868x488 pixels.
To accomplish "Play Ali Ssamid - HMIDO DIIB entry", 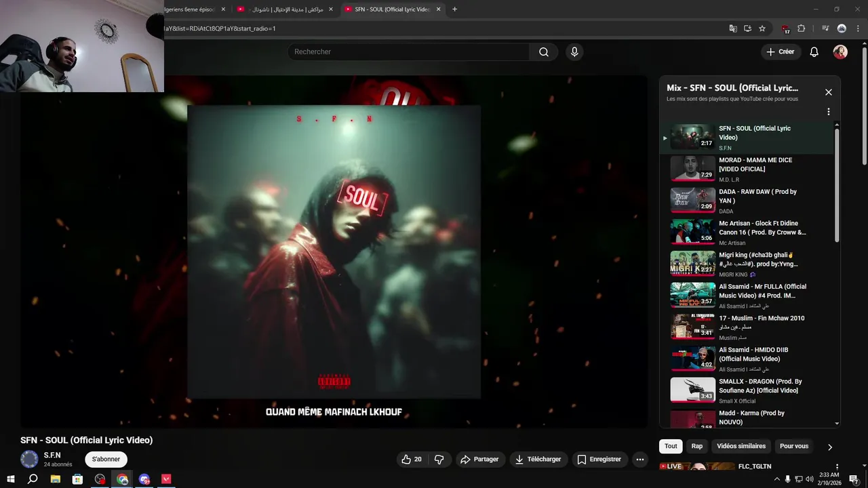I will tap(746, 359).
